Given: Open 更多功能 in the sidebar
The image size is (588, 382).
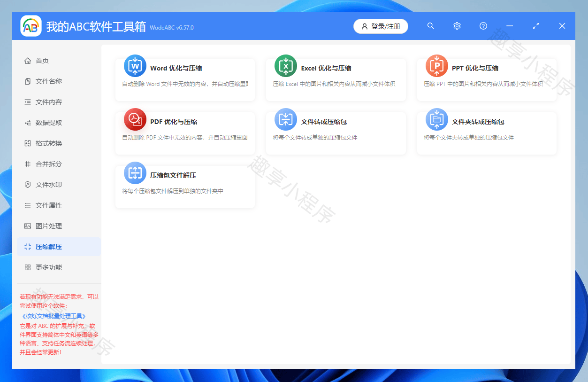Looking at the screenshot, I should coord(59,267).
